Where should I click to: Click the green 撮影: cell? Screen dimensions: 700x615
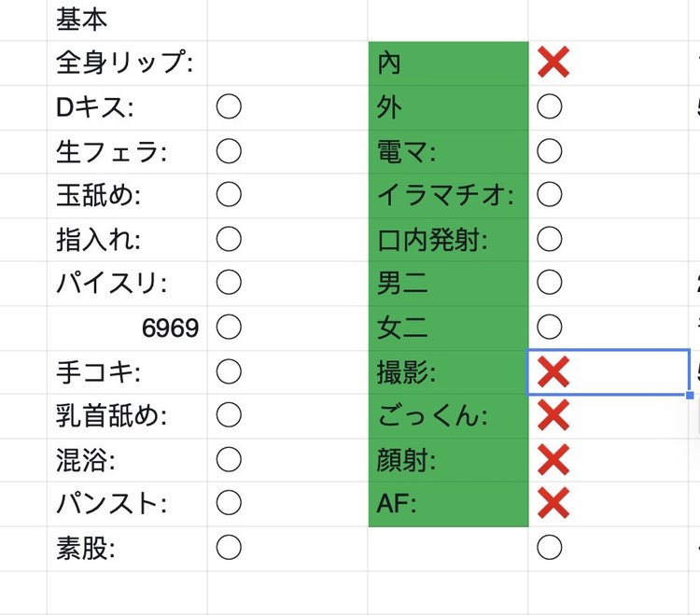point(448,372)
